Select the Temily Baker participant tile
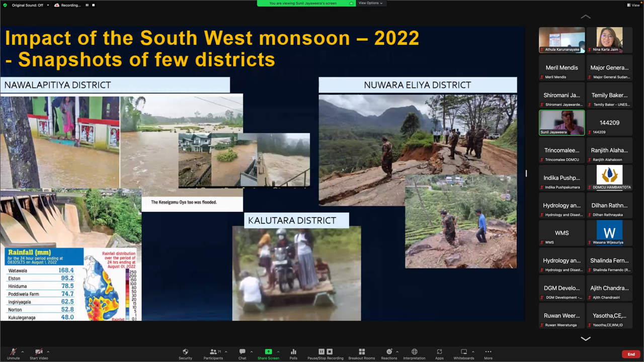Viewport: 644px width, 362px height. (610, 95)
